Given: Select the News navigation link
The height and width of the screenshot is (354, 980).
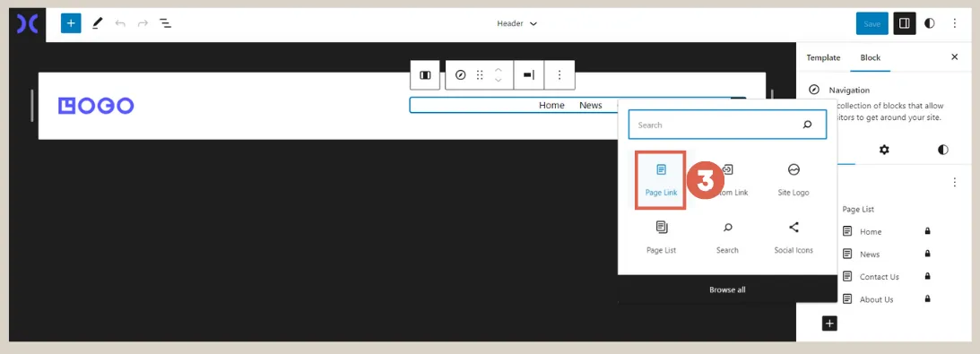Looking at the screenshot, I should coord(591,106).
